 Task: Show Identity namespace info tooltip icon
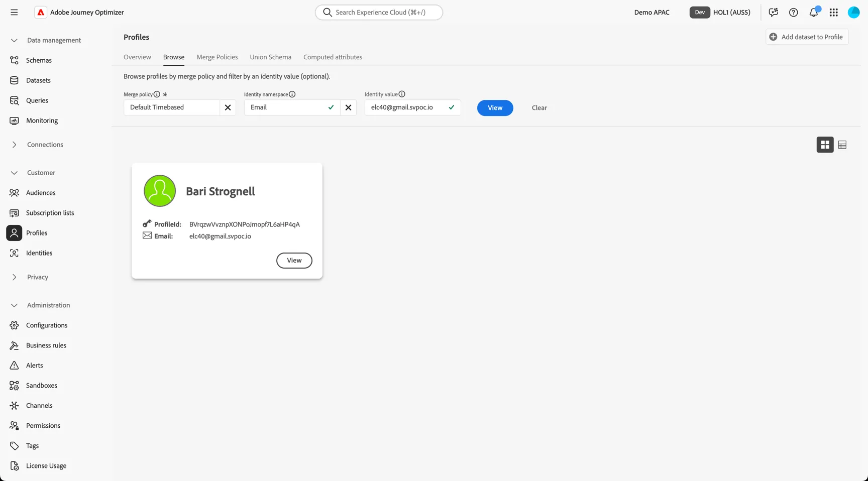[292, 94]
